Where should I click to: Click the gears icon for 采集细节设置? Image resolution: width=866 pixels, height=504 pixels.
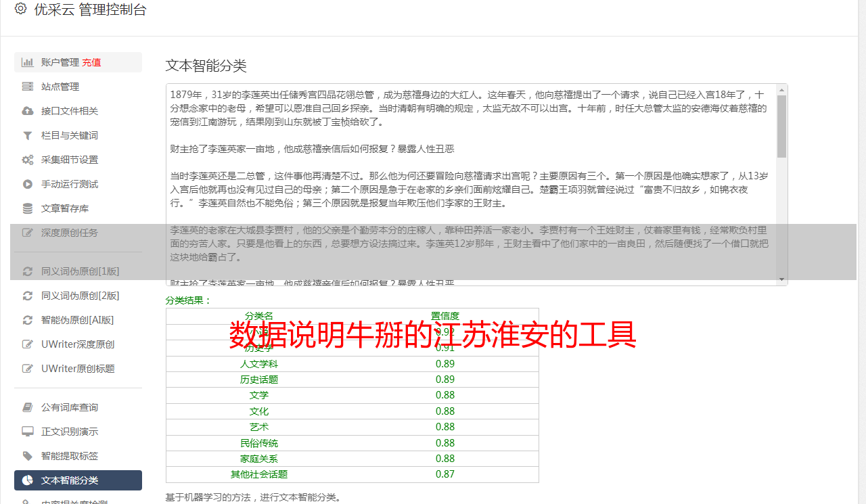click(27, 160)
